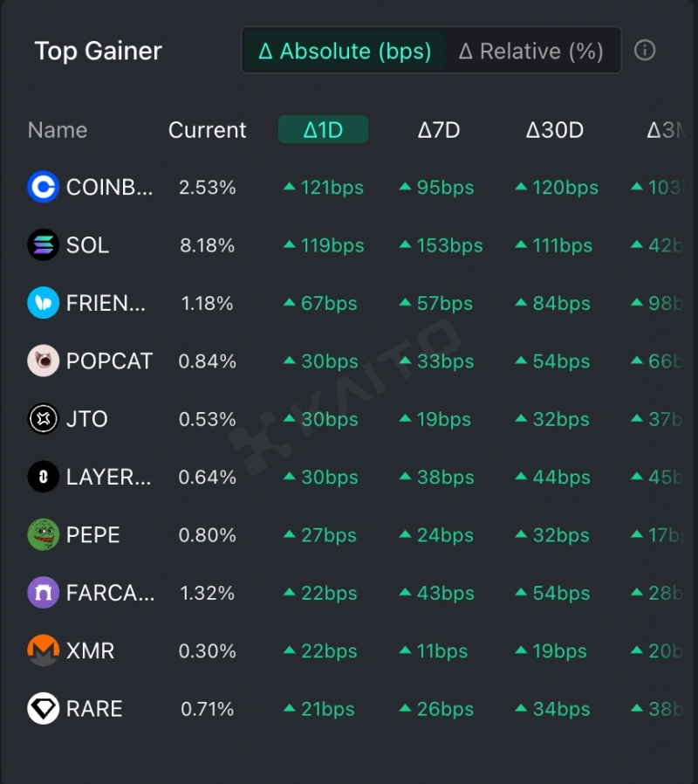Sort by the Current column header
The height and width of the screenshot is (784, 698).
[x=207, y=130]
